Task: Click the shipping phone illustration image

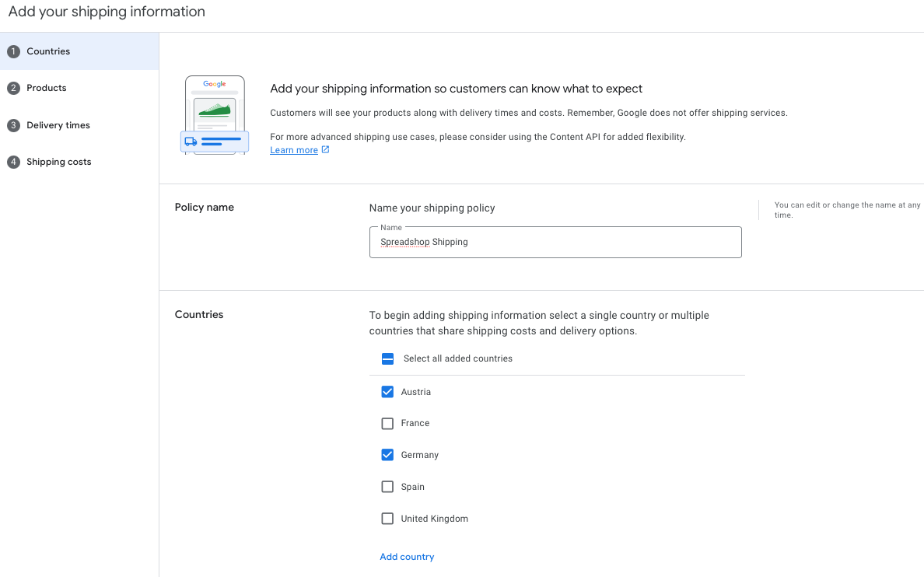Action: (215, 115)
